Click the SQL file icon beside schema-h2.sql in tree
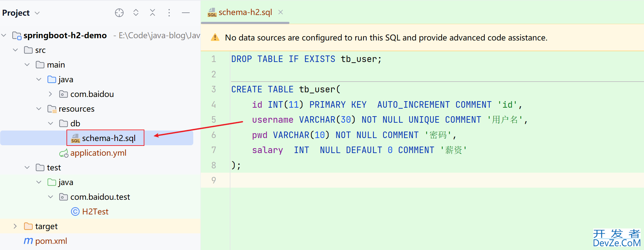The height and width of the screenshot is (250, 644). click(75, 138)
